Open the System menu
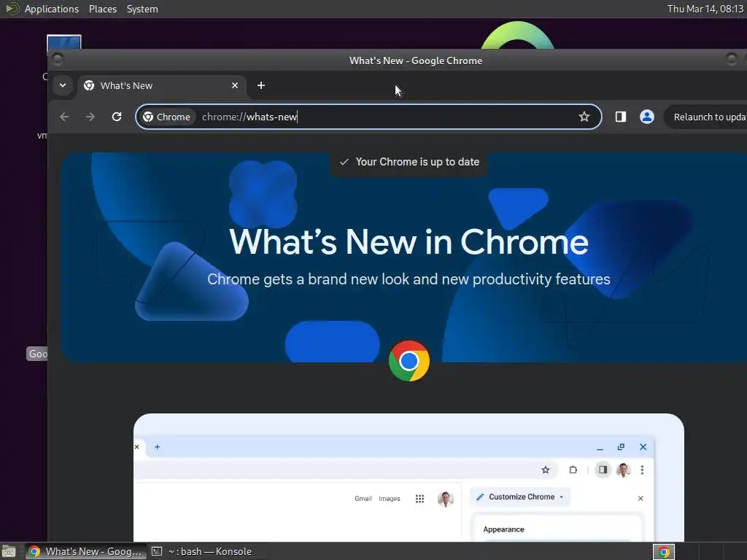 [142, 9]
